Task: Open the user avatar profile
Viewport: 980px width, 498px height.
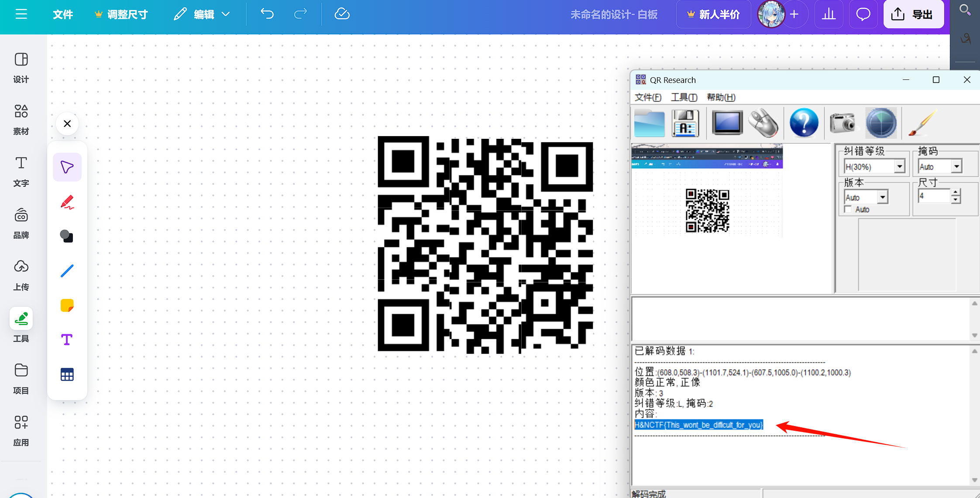Action: click(x=771, y=14)
